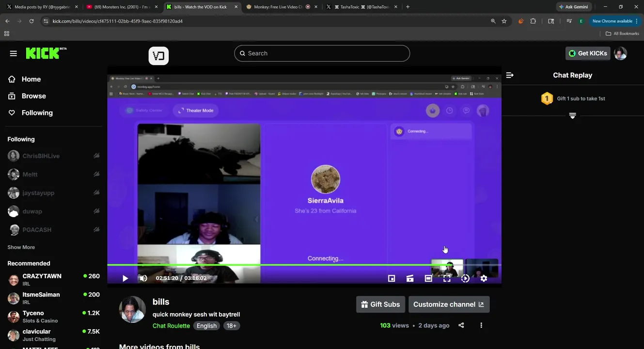Viewport: 644px width, 349px height.
Task: Open the user profile avatar menu
Action: click(620, 53)
